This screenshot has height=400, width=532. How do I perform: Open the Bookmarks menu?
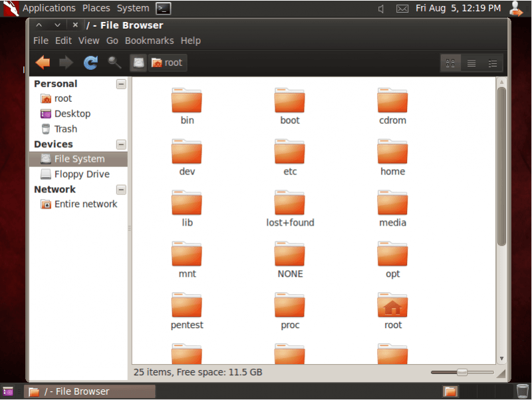149,41
